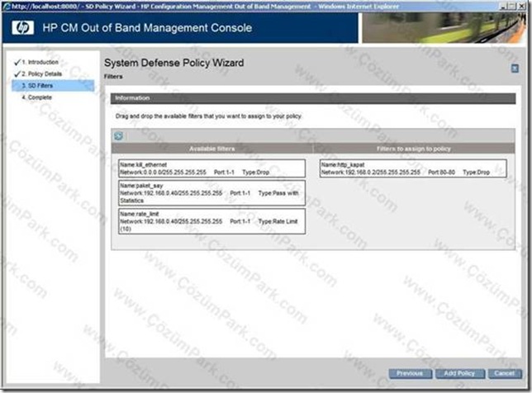This screenshot has height=393, width=532.
Task: Select step 3. SD Filters
Action: 53,85
